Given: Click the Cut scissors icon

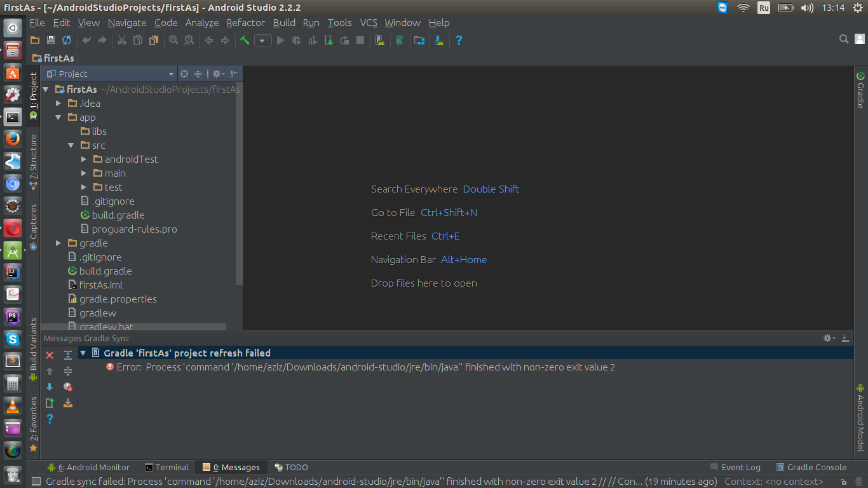Looking at the screenshot, I should (122, 40).
